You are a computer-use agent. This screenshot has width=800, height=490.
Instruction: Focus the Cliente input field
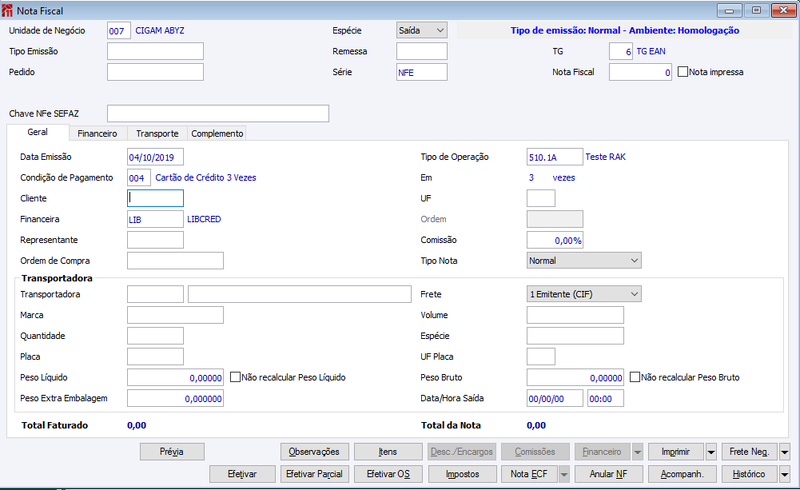tap(155, 199)
